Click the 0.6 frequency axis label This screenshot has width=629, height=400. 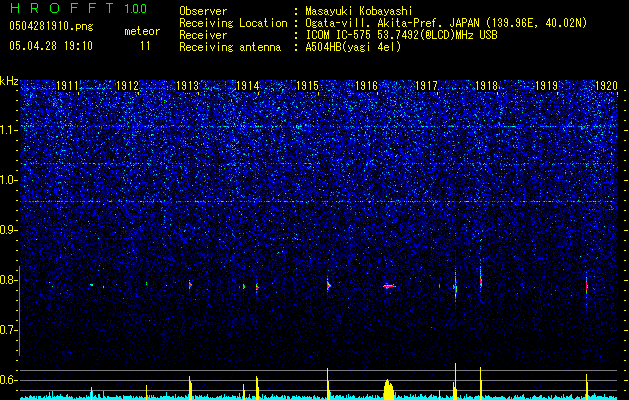coord(9,380)
